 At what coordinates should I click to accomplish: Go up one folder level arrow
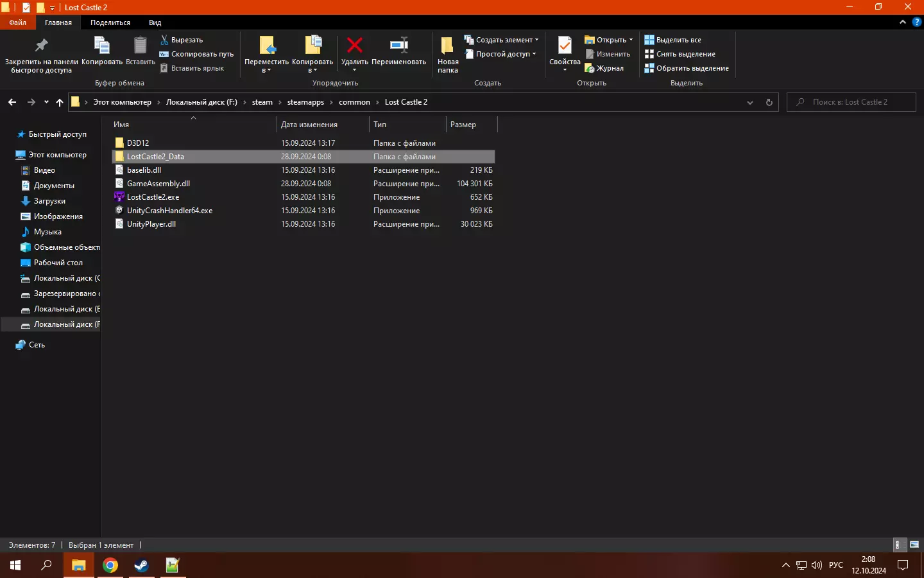click(60, 102)
